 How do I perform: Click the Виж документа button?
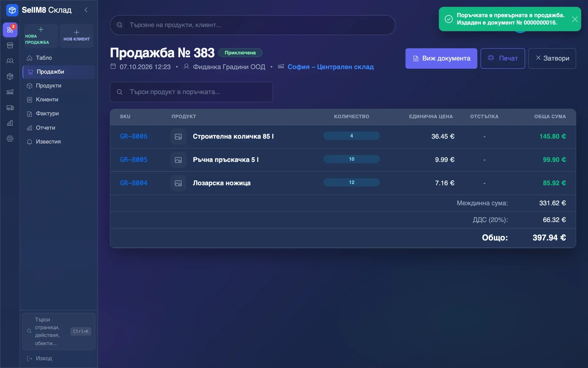441,58
